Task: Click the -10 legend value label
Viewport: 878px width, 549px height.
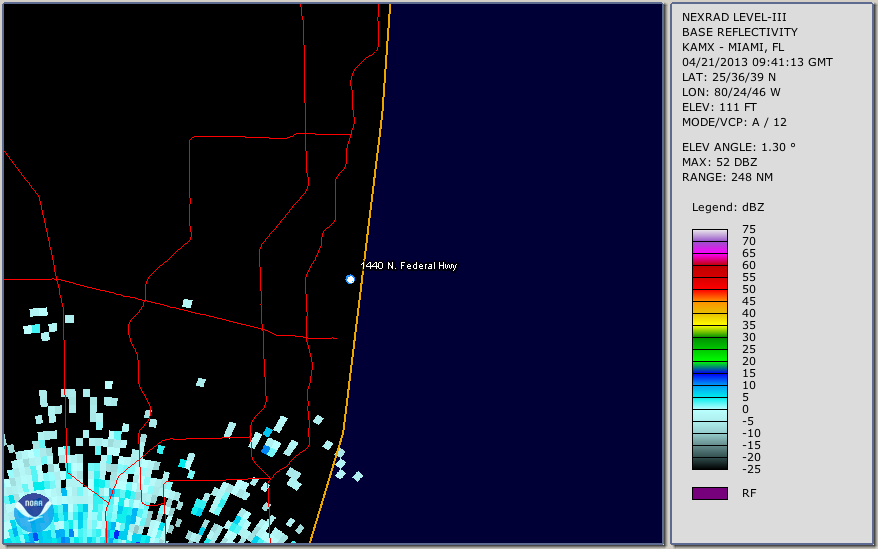Action: [751, 433]
